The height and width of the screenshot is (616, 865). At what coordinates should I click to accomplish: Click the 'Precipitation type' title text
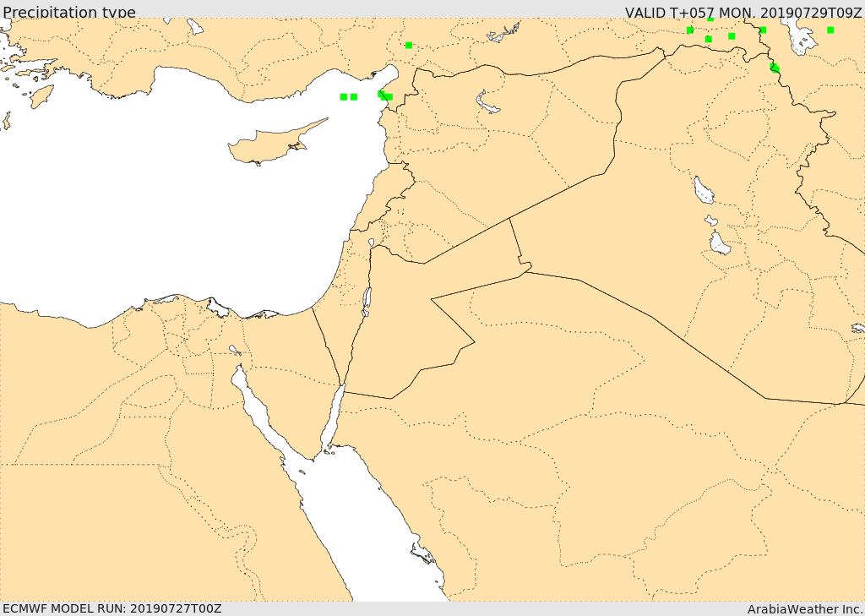[69, 12]
